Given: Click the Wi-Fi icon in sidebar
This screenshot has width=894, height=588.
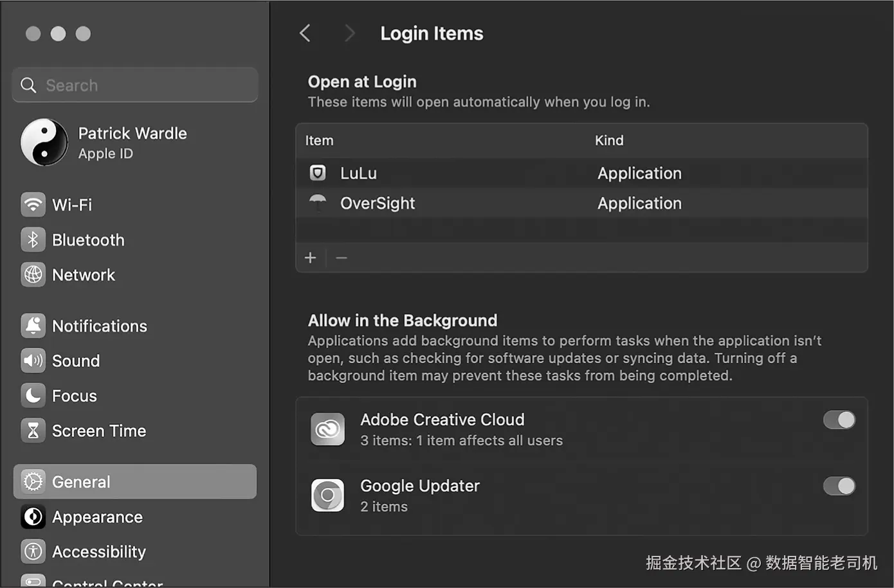Looking at the screenshot, I should click(x=33, y=204).
